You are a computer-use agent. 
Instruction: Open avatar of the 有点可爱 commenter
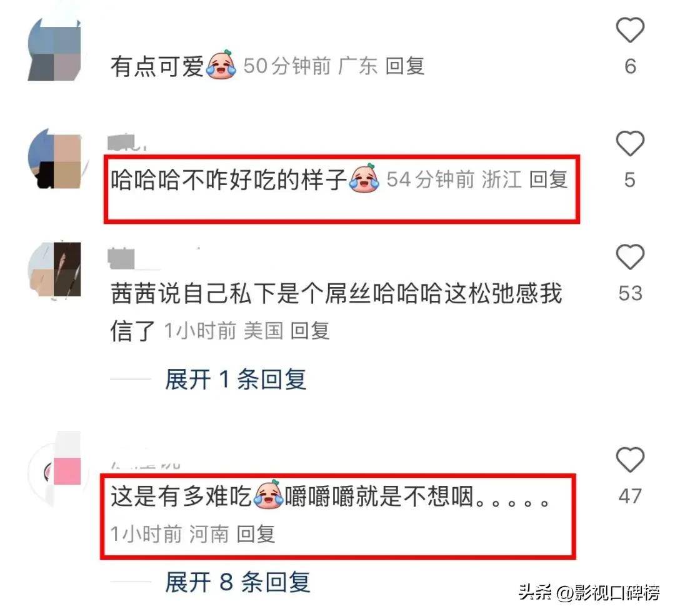pos(54,49)
